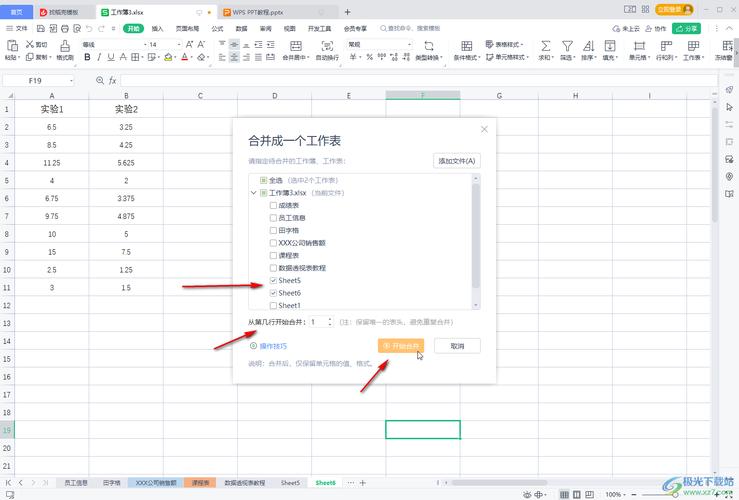Click the percent style icon
This screenshot has width=739, height=500.
point(370,57)
